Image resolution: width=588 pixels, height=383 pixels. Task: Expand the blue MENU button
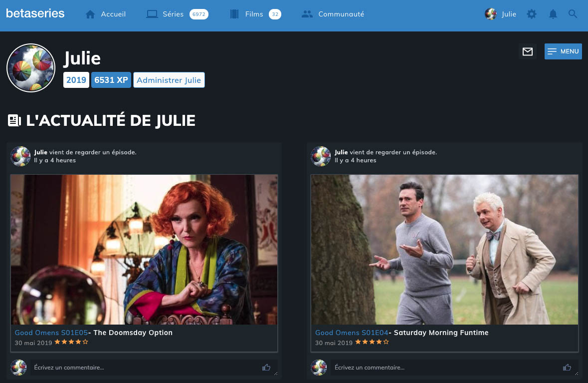coord(563,51)
